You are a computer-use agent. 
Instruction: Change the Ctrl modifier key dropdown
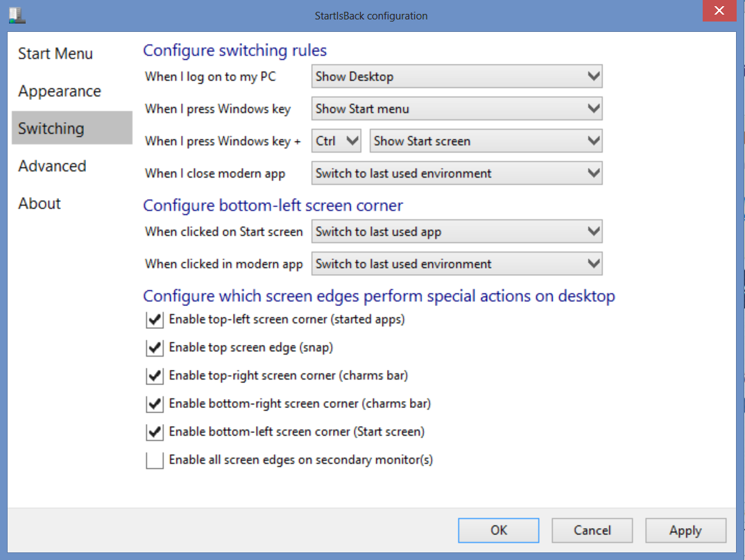point(336,142)
